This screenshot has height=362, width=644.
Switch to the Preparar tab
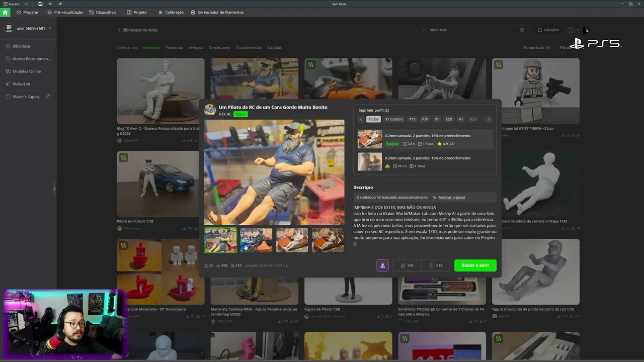pos(27,12)
